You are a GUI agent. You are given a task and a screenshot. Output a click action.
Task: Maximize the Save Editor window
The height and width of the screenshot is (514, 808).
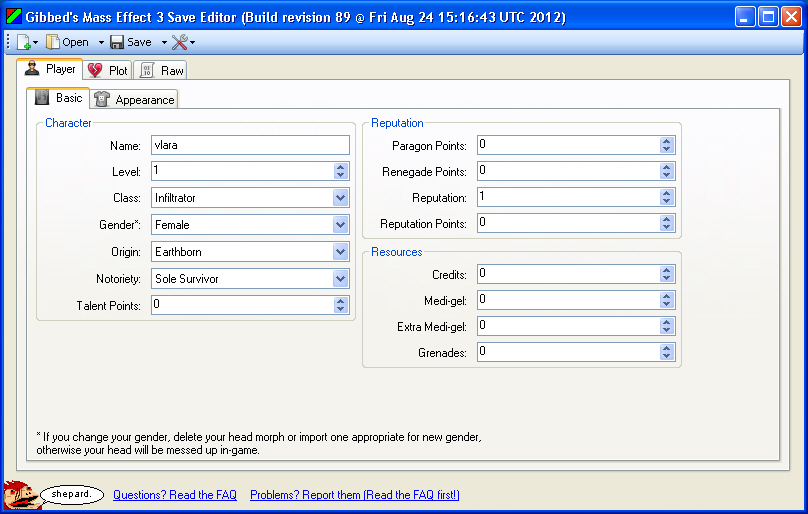768,17
